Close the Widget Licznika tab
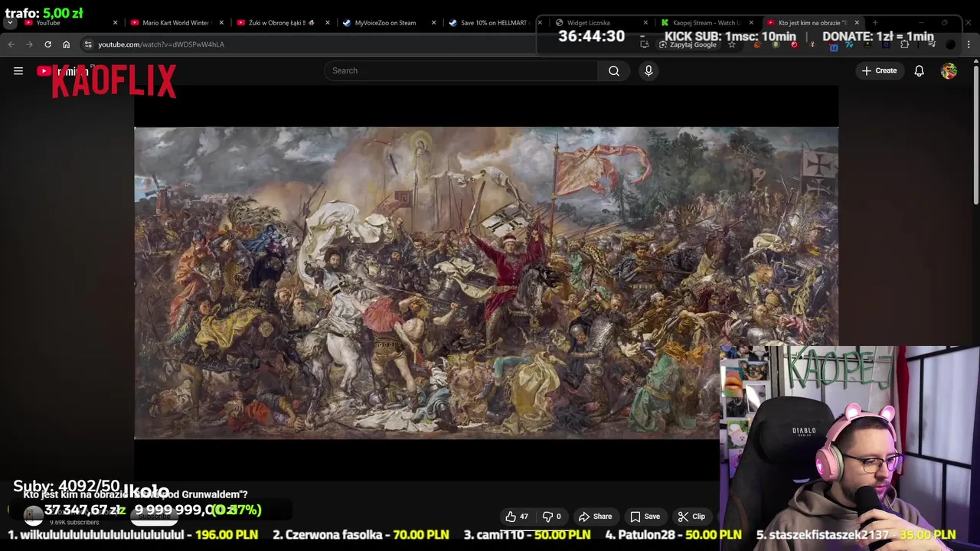980x551 pixels. point(645,23)
